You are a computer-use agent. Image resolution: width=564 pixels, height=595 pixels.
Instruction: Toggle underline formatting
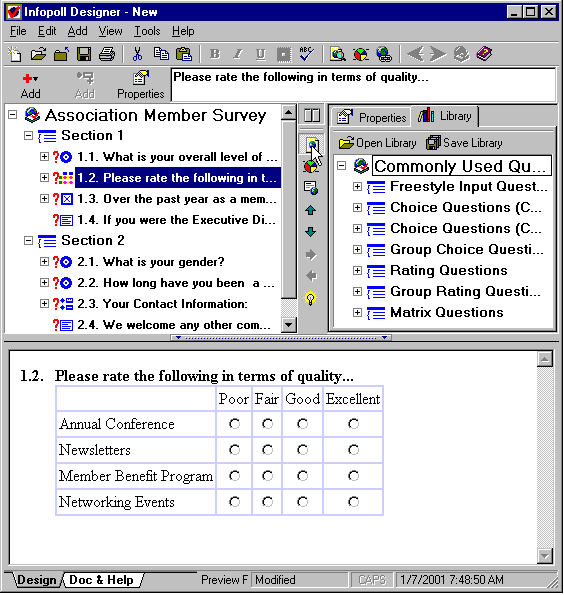(260, 54)
